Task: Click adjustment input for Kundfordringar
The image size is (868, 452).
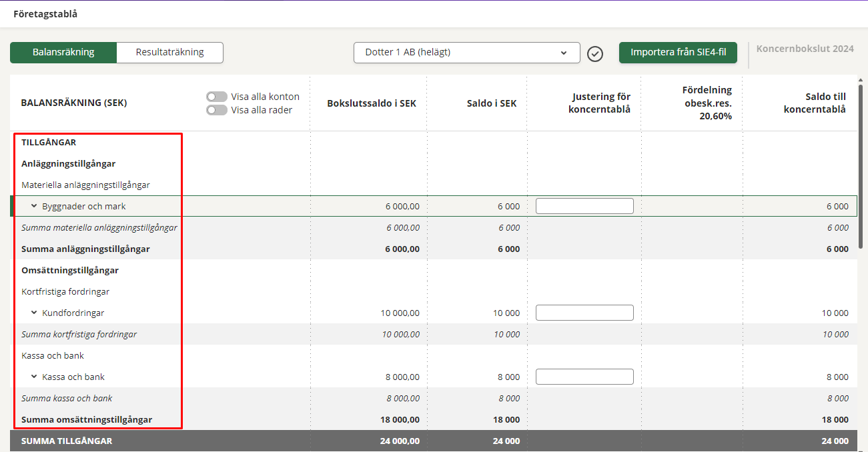Action: pos(584,313)
